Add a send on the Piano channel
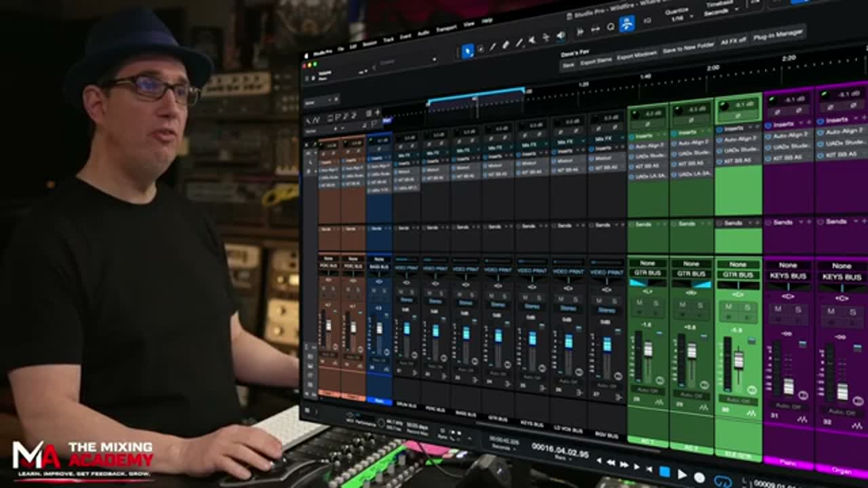Image resolution: width=868 pixels, height=488 pixels. pyautogui.click(x=808, y=222)
